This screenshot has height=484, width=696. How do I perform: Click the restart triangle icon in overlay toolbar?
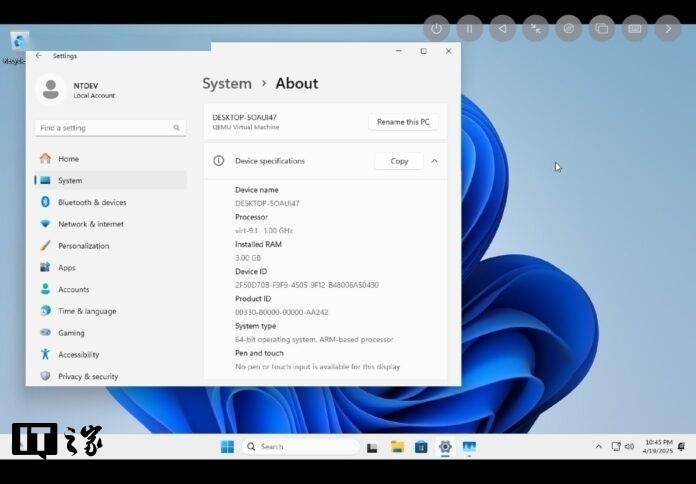(502, 29)
